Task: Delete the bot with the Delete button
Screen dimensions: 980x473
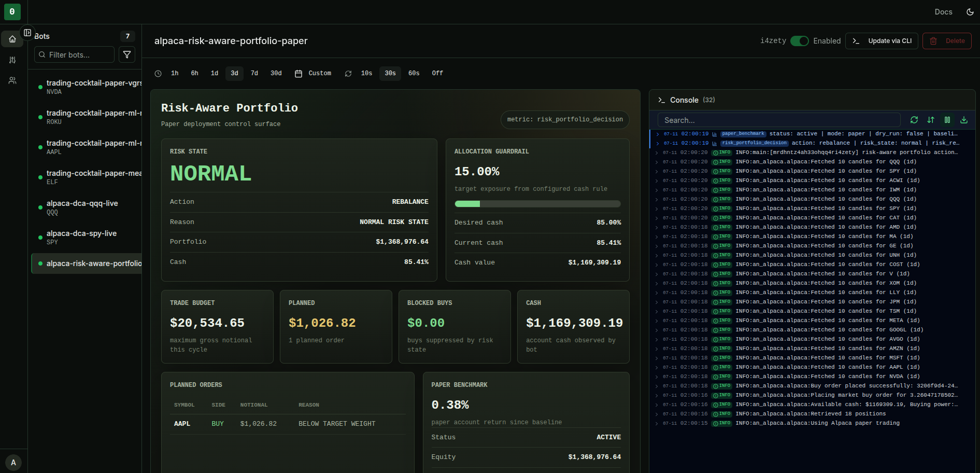Action: (947, 41)
